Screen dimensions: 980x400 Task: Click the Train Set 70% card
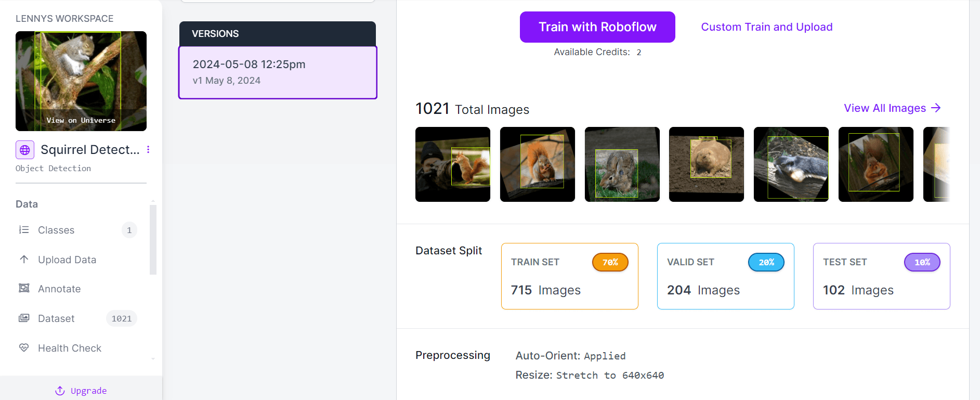point(570,276)
